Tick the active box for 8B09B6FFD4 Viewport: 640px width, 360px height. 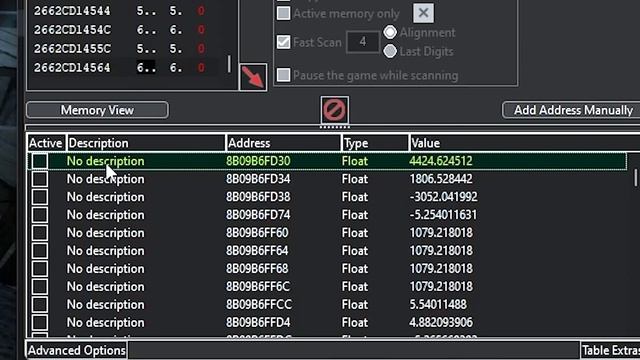(x=40, y=322)
